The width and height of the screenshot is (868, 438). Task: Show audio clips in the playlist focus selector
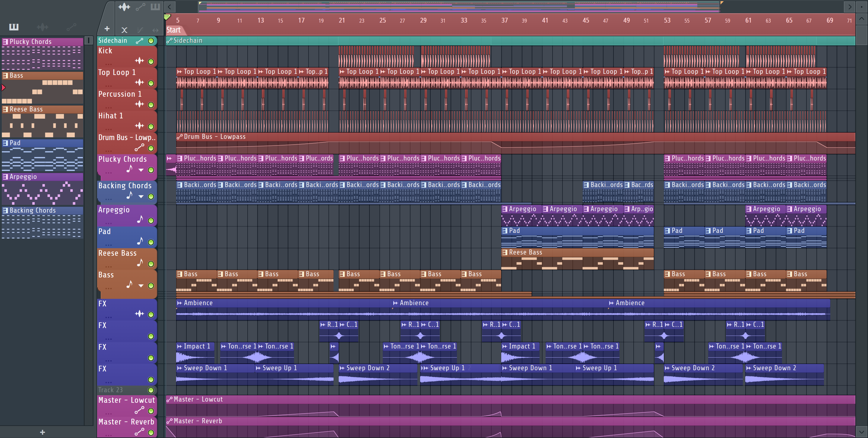coord(124,7)
